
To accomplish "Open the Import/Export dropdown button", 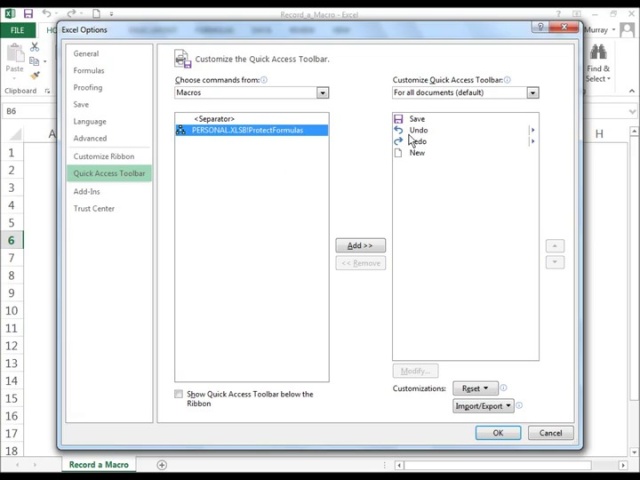I will coord(483,406).
